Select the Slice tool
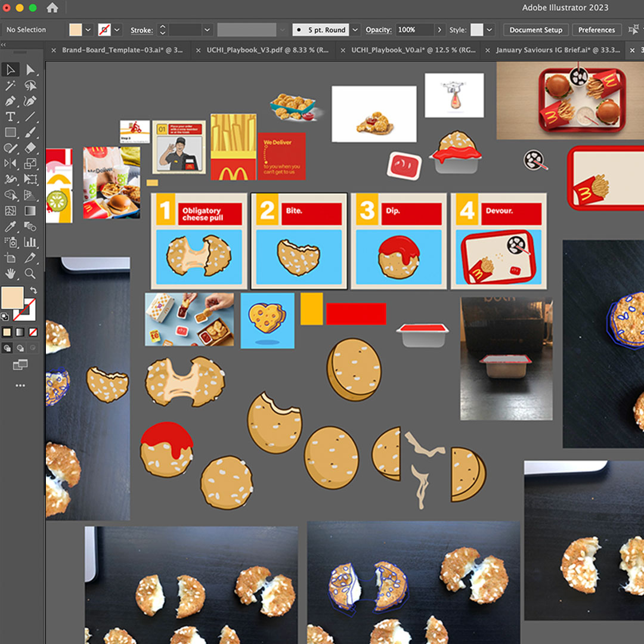 [30, 258]
